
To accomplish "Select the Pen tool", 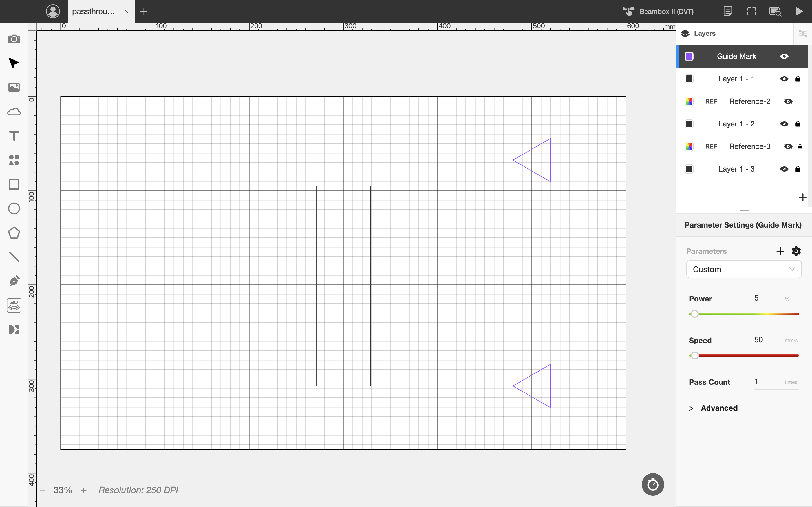I will point(14,281).
